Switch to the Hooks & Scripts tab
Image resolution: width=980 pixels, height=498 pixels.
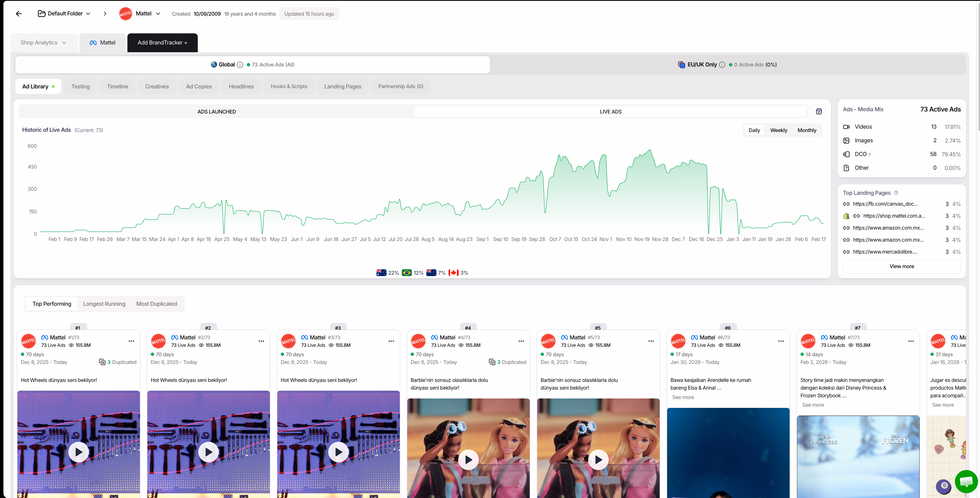(x=289, y=86)
